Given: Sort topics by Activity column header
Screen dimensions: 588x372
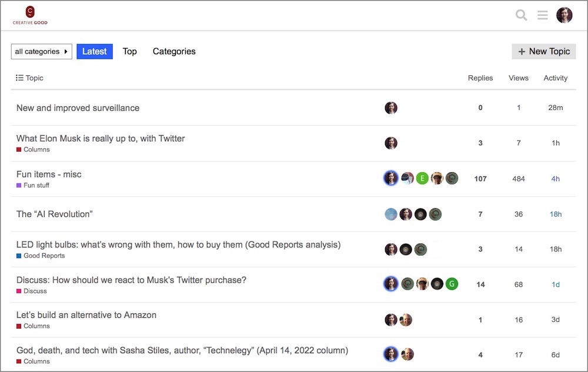Looking at the screenshot, I should (x=556, y=78).
